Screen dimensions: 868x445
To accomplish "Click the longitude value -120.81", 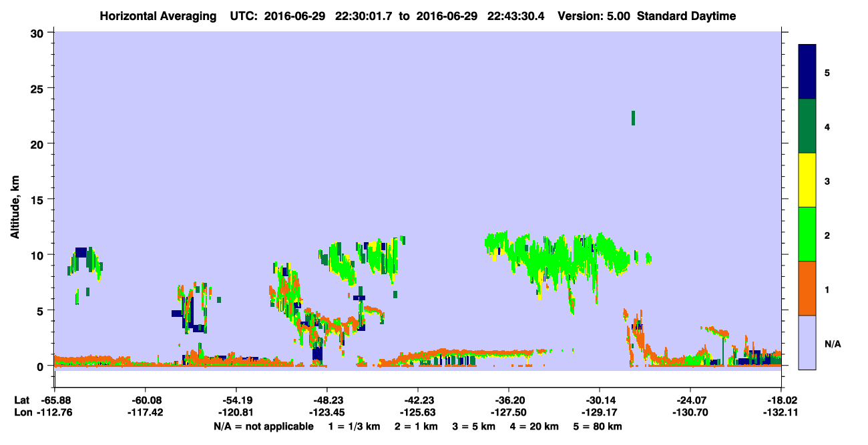I will 236,413.
